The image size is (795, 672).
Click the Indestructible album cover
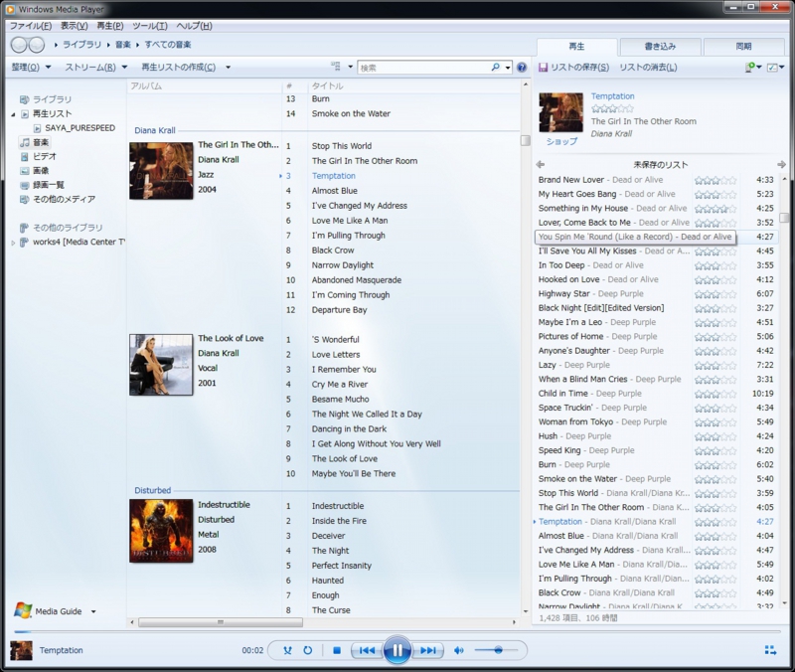(x=161, y=531)
